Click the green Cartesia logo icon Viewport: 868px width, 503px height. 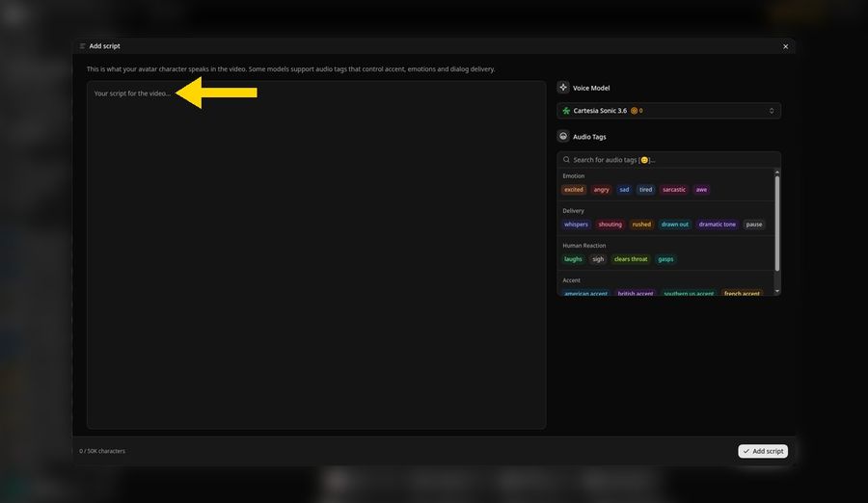pos(566,111)
